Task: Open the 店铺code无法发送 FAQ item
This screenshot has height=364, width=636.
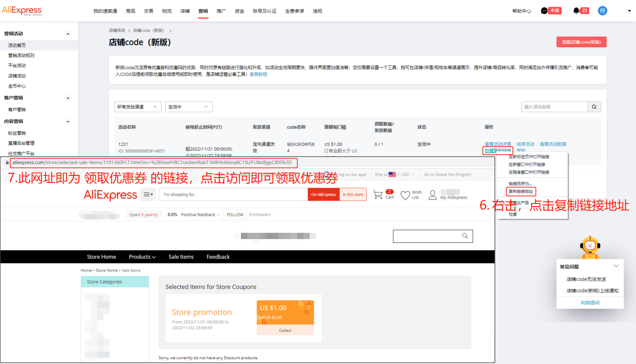Action: tap(586, 279)
